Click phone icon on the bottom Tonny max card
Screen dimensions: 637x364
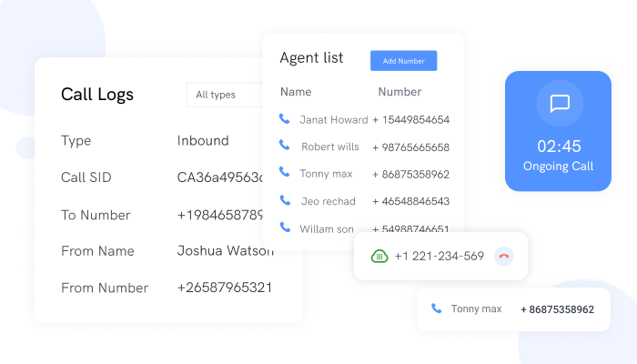(x=436, y=308)
